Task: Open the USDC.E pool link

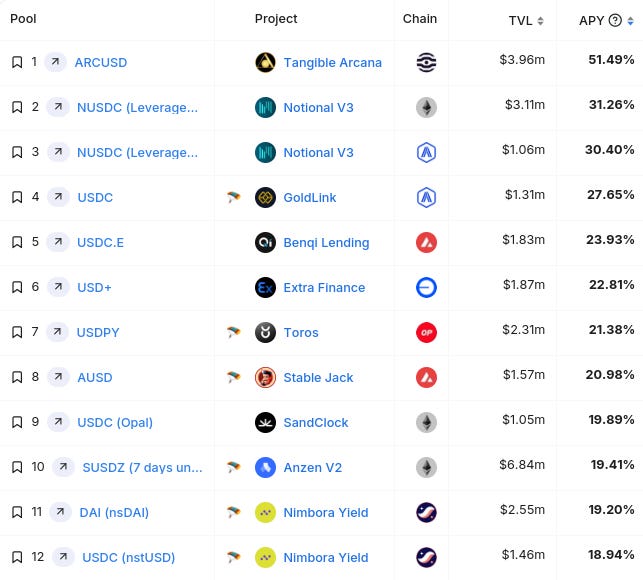Action: (x=100, y=242)
